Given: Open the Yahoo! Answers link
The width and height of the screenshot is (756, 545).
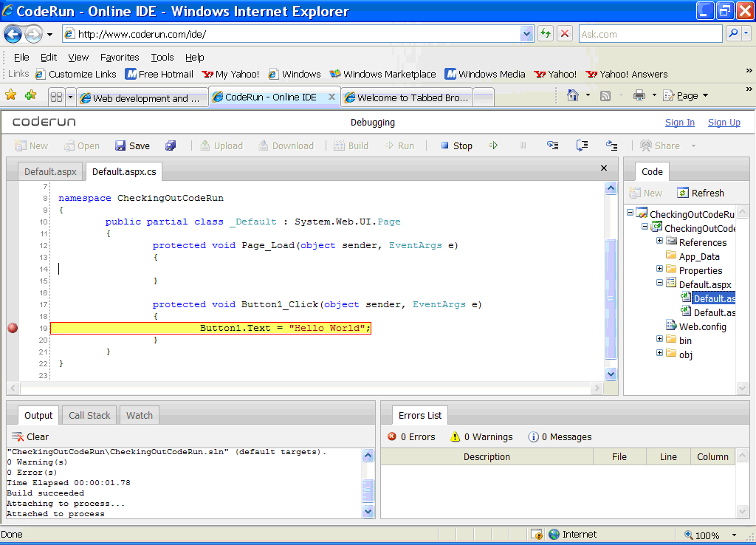Looking at the screenshot, I should 627,75.
